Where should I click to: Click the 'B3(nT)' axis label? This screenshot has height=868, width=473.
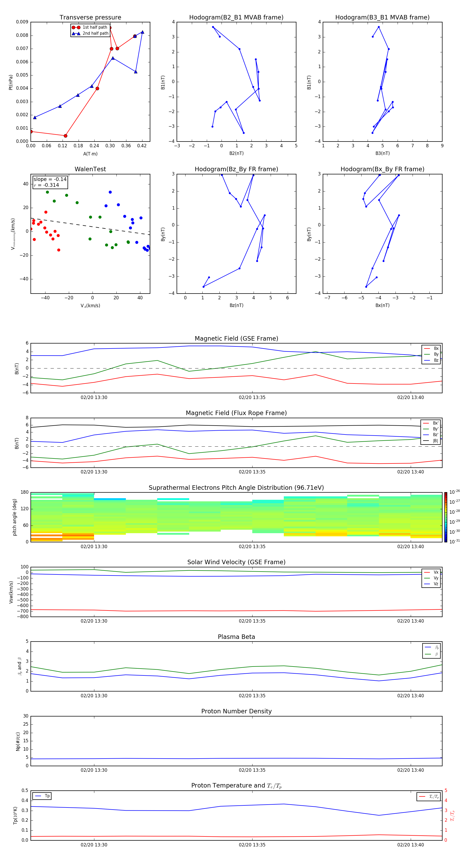[382, 153]
